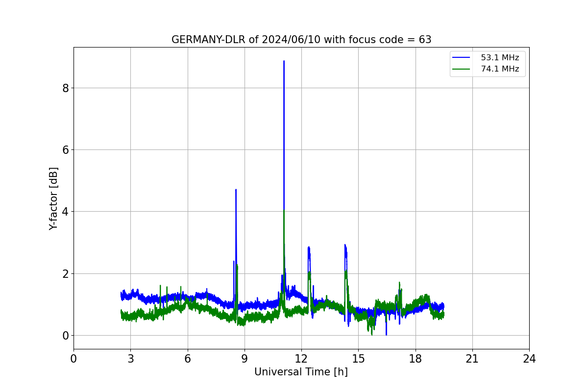Click the 'Y-factor [dB]' axis label
The width and height of the screenshot is (588, 392).
(53, 198)
